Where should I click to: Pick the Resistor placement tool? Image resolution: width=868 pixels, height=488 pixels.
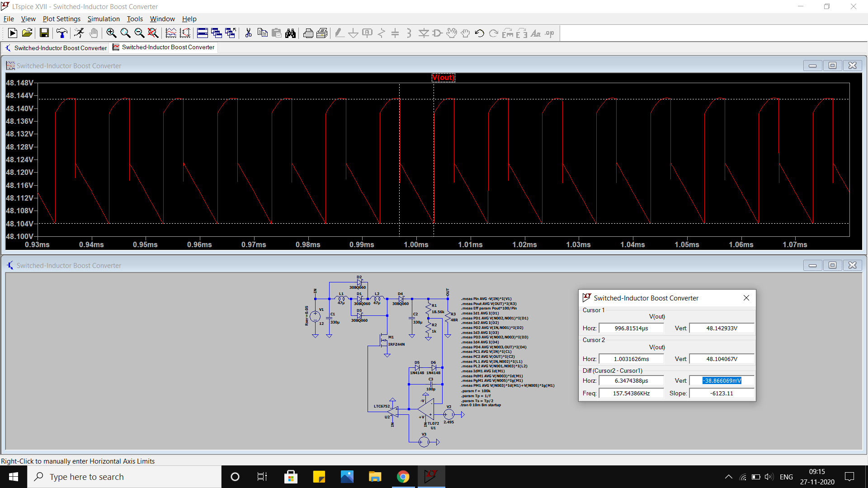coord(382,33)
